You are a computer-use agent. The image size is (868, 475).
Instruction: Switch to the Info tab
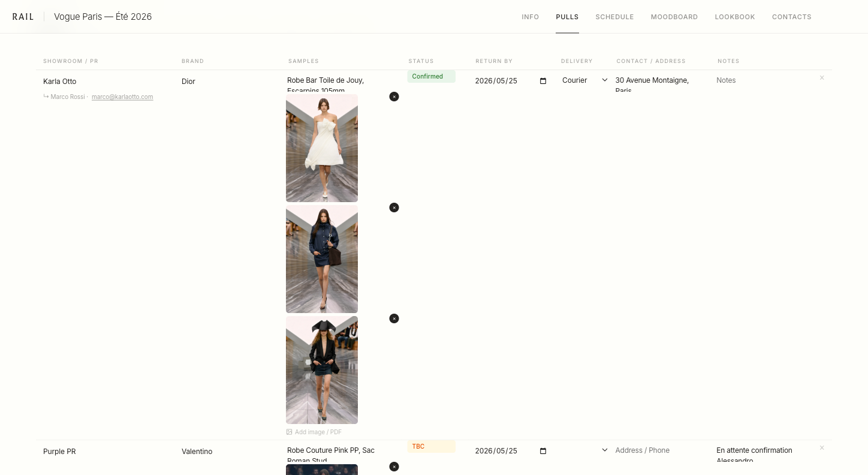[x=531, y=17]
